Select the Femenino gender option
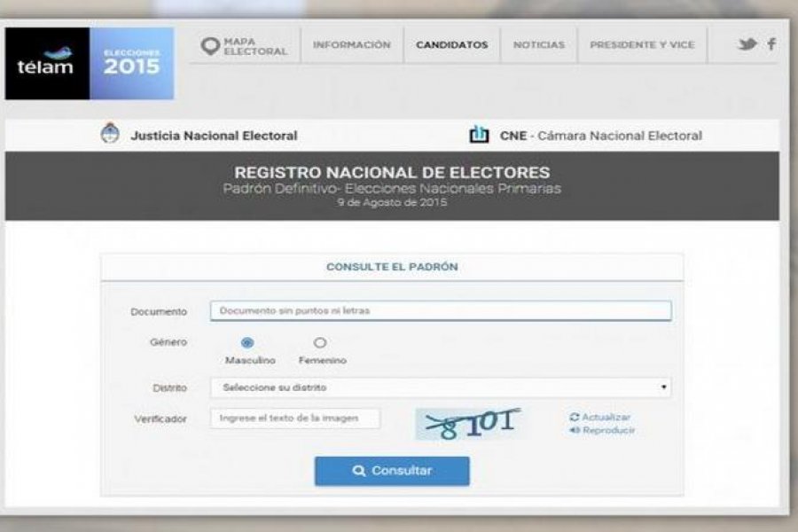798x532 pixels. (x=319, y=342)
